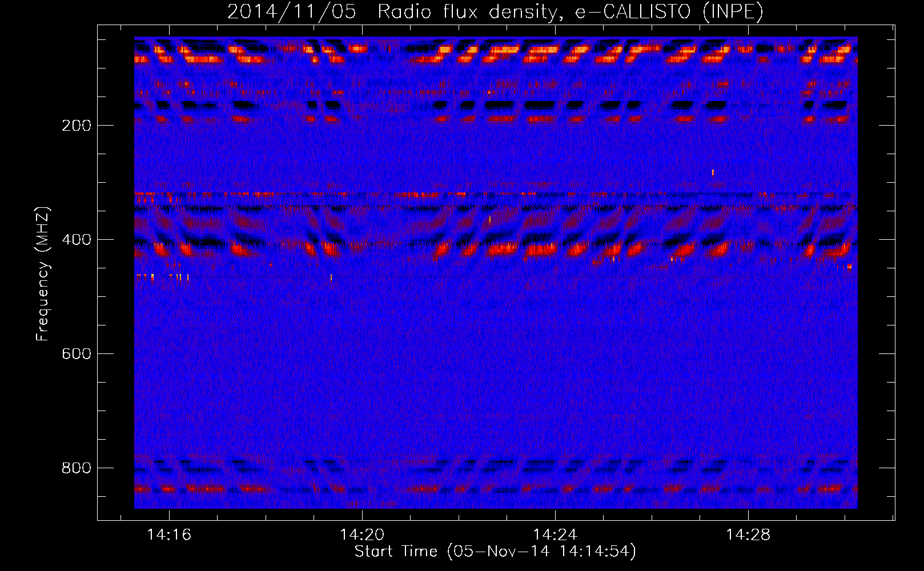
Task: Click the 800 frequency tick label
Action: (77, 468)
